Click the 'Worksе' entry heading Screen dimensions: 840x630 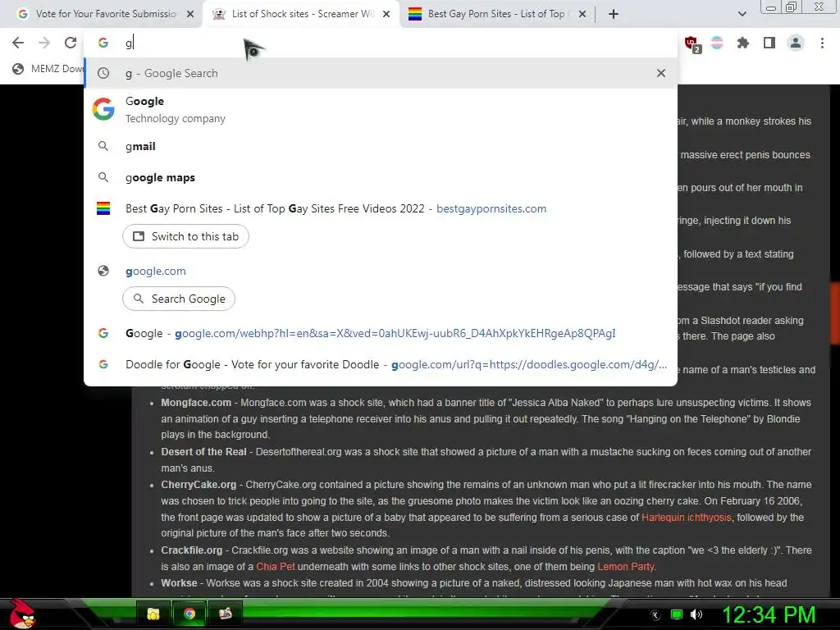179,583
